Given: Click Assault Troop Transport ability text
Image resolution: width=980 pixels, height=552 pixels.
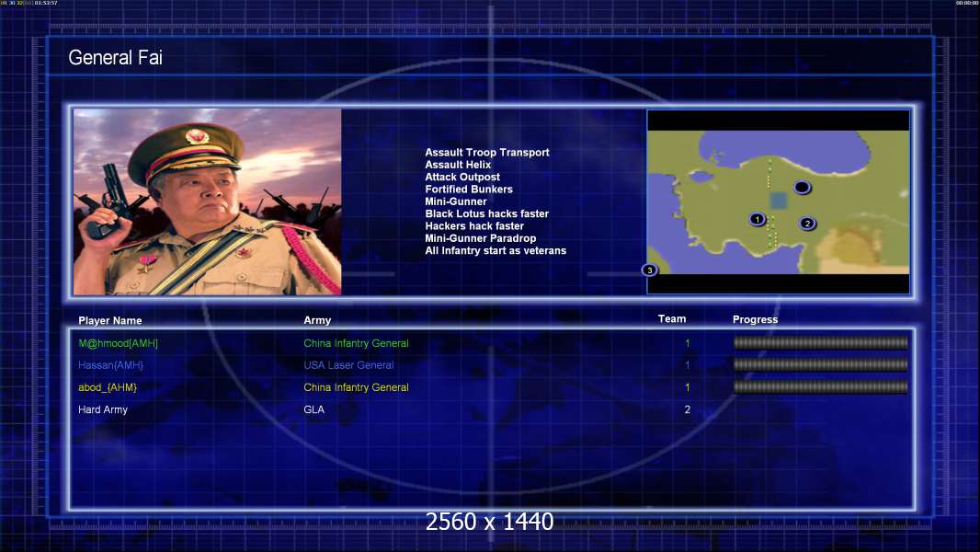Looking at the screenshot, I should [x=487, y=152].
